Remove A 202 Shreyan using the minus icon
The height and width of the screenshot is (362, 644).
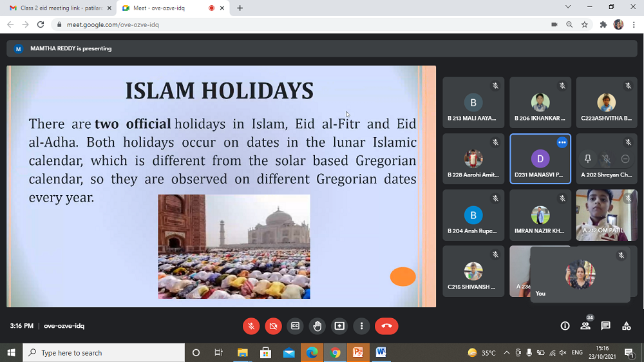coord(625,159)
